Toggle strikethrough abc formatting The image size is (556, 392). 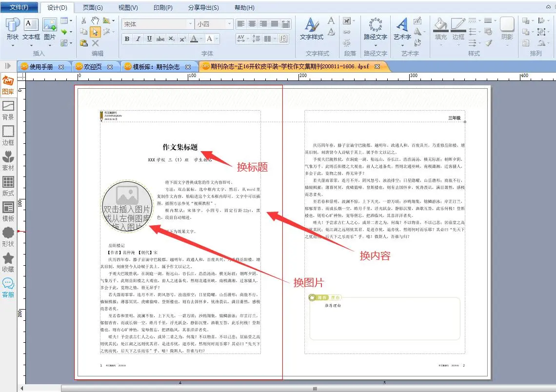pos(160,39)
